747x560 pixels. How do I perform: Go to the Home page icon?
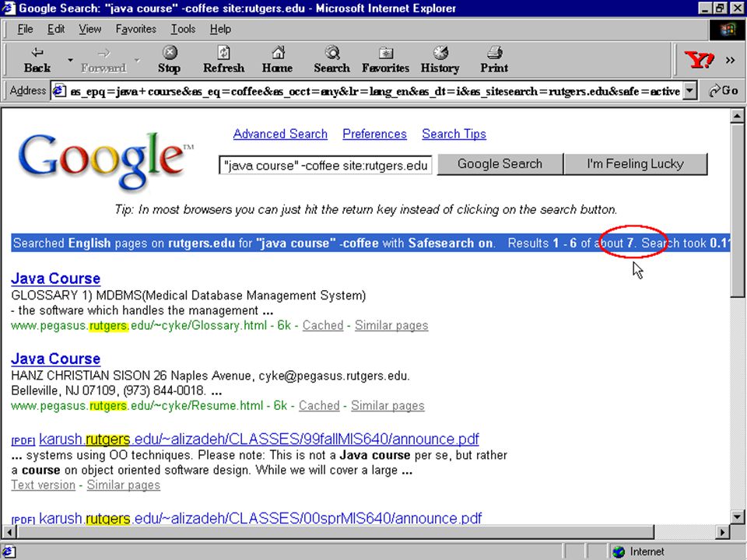pos(277,60)
